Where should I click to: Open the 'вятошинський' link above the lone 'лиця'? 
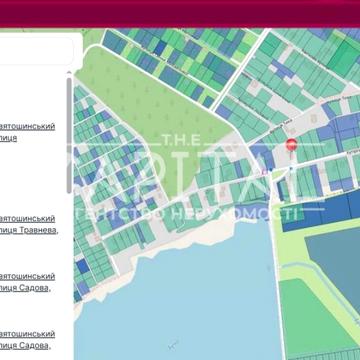click(27, 126)
